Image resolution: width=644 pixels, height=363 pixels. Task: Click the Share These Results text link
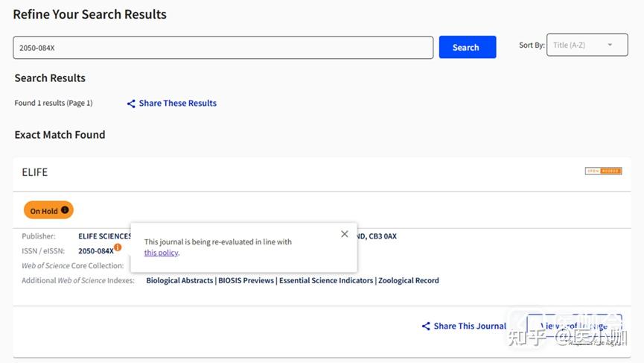click(x=177, y=104)
